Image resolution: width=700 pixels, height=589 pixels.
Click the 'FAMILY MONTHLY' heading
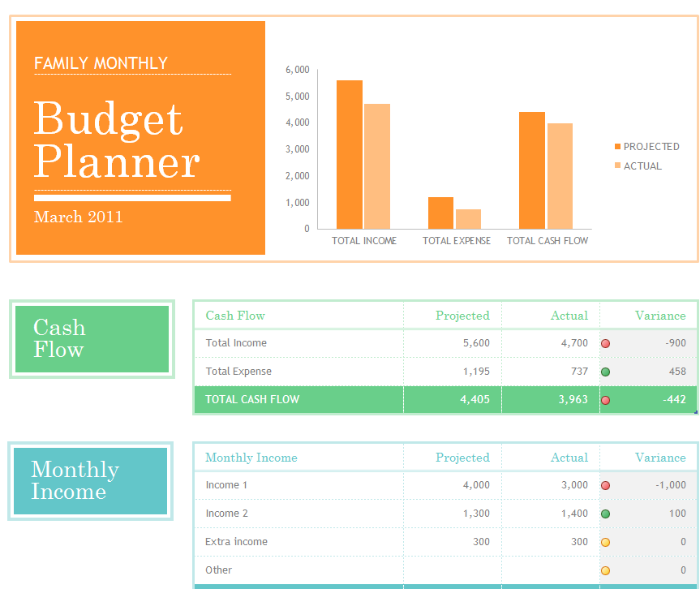click(x=101, y=63)
